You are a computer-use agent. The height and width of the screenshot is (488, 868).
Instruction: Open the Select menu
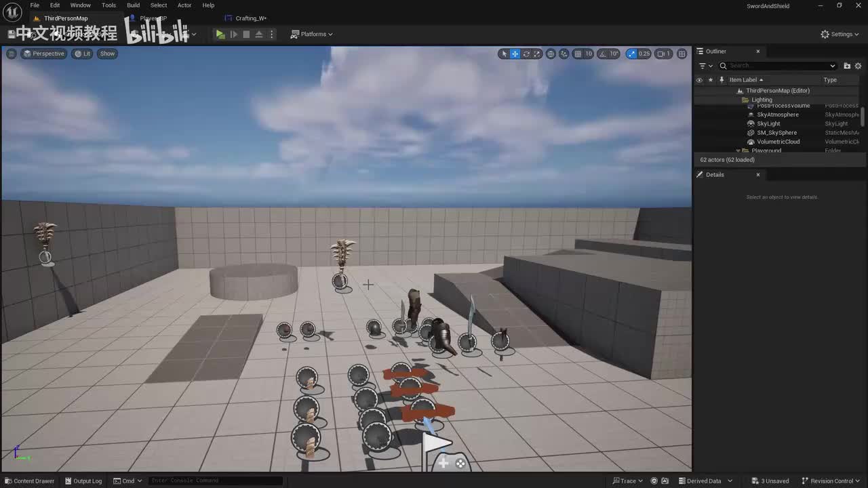pyautogui.click(x=159, y=5)
